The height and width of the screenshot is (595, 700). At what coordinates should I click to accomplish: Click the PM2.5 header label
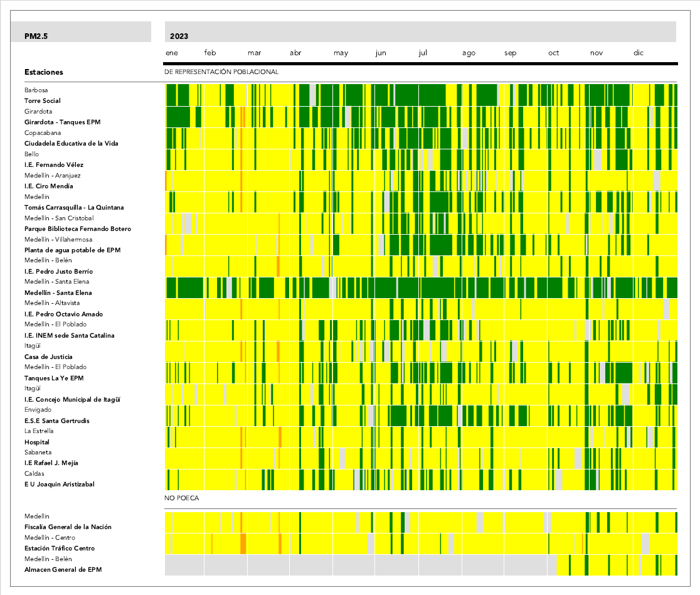[x=36, y=36]
